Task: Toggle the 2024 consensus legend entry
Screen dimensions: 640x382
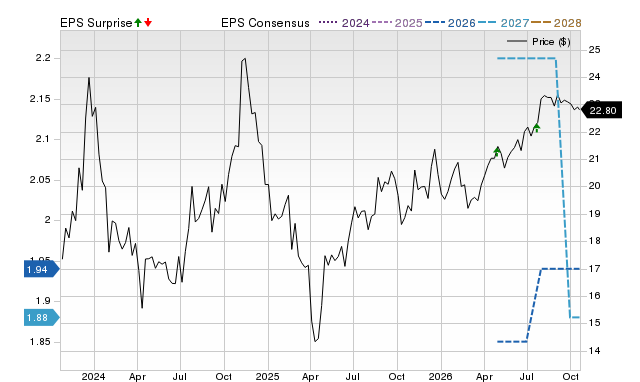Action: [344, 23]
